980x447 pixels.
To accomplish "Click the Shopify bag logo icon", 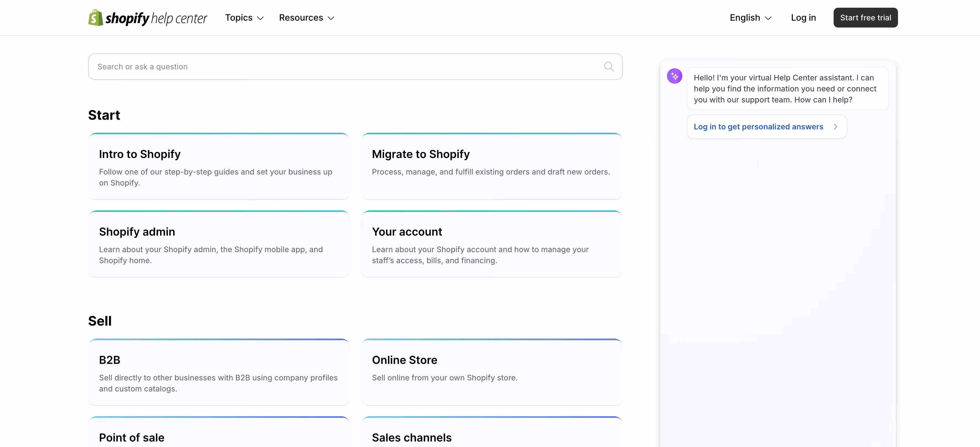I will point(95,18).
